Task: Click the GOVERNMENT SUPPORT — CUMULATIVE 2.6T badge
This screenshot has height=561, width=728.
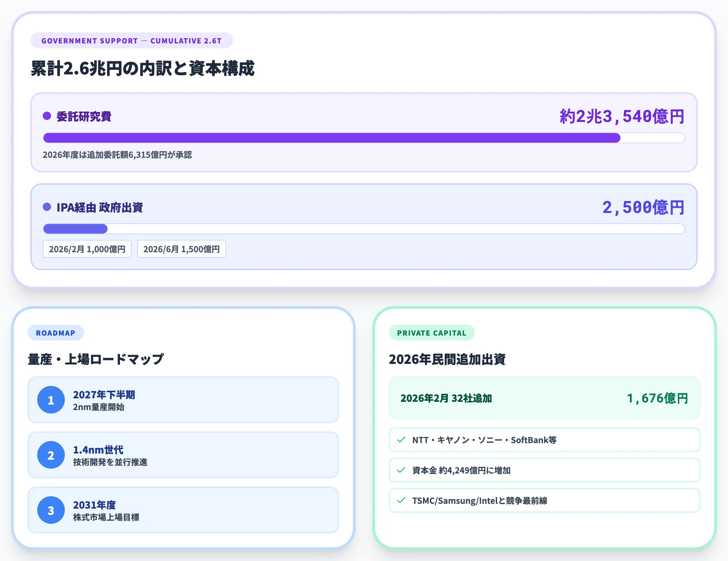Action: click(x=132, y=41)
